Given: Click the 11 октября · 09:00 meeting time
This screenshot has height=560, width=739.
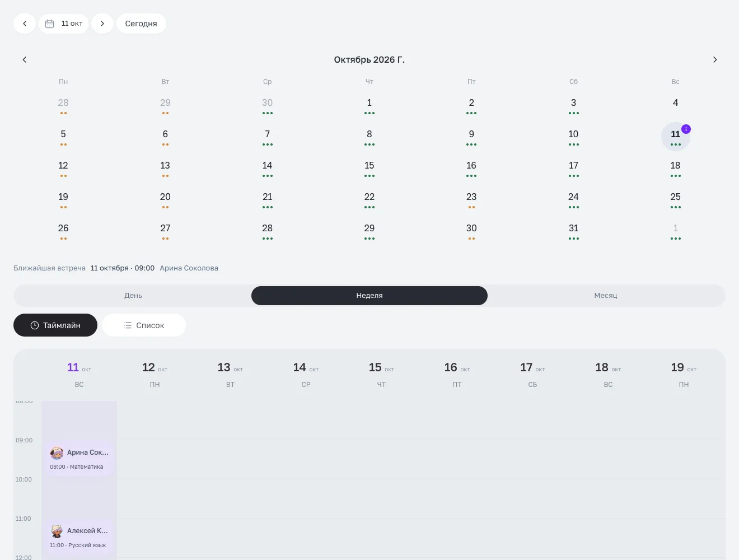Looking at the screenshot, I should tap(123, 268).
